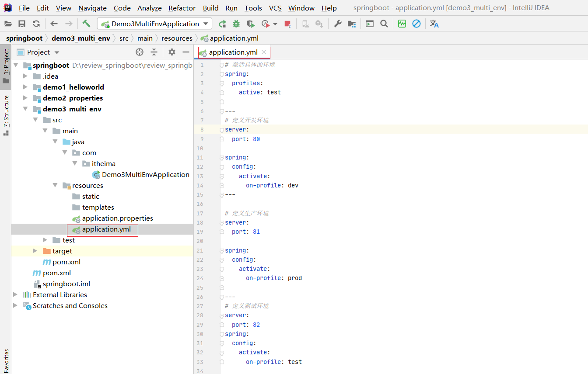Viewport: 588px width, 374px height.
Task: Open Settings via the wrench icon
Action: (x=338, y=24)
